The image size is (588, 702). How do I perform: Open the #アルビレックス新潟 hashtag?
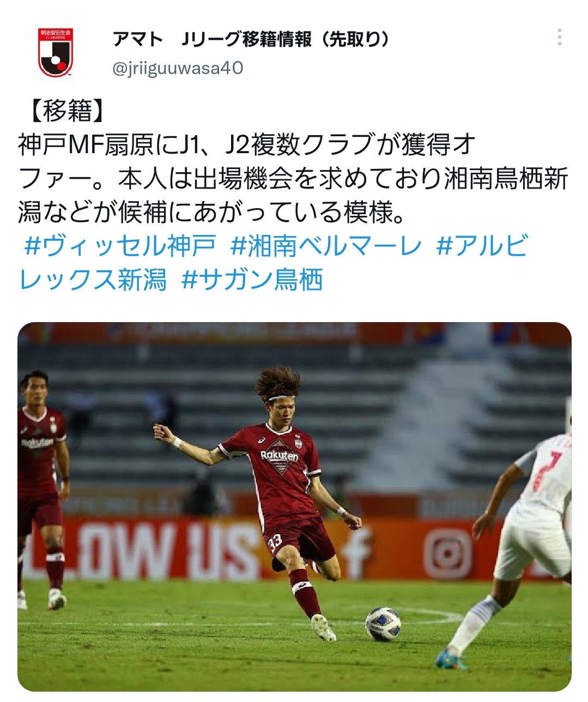273,262
